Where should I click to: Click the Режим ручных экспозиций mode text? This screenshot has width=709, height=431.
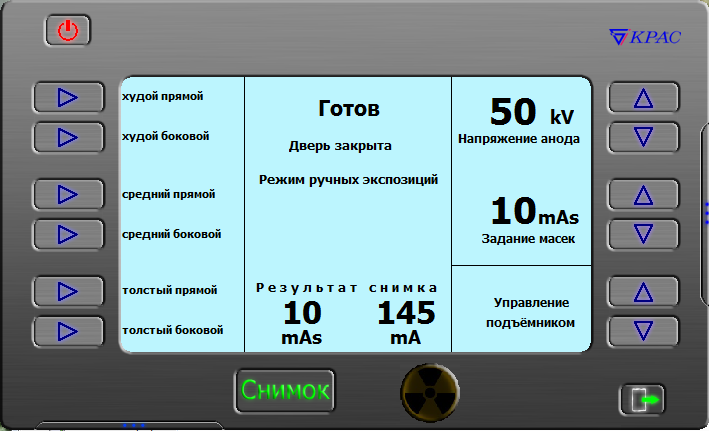(x=348, y=180)
